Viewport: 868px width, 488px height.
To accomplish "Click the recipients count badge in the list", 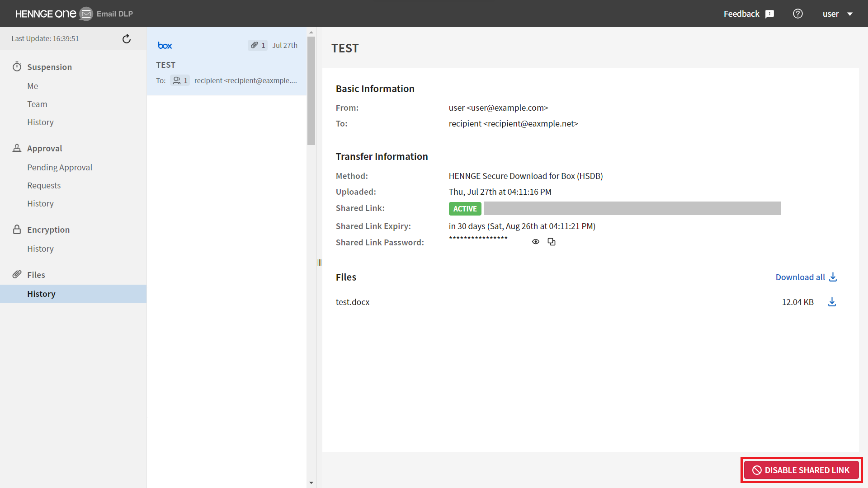I will click(180, 80).
